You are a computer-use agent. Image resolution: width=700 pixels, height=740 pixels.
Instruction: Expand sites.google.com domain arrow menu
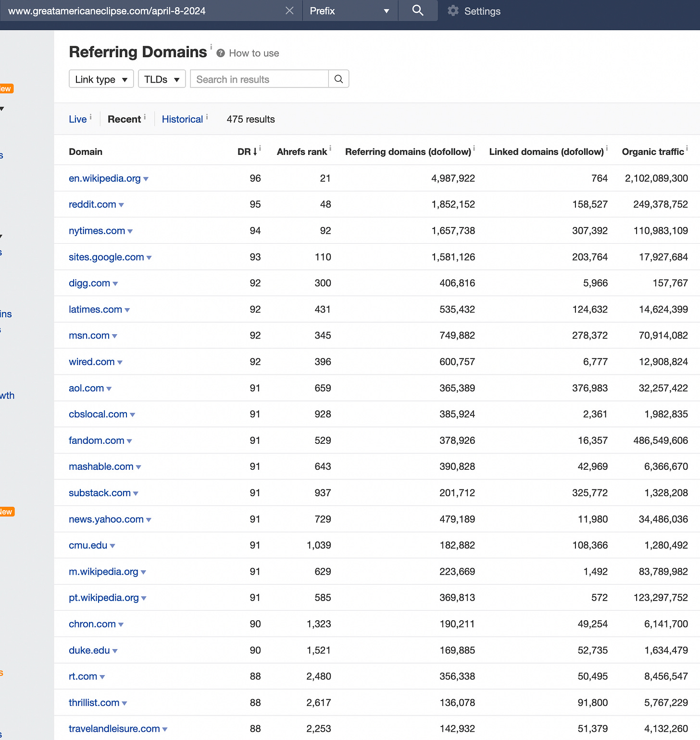[149, 258]
